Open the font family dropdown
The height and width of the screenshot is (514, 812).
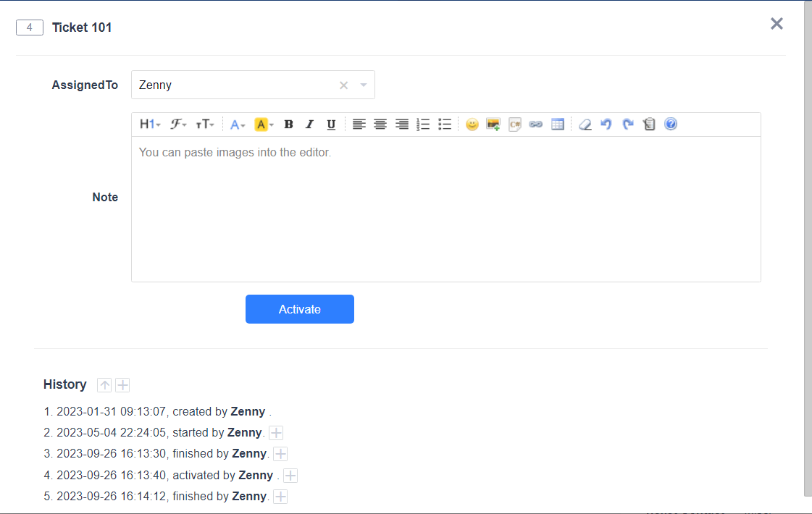click(178, 125)
